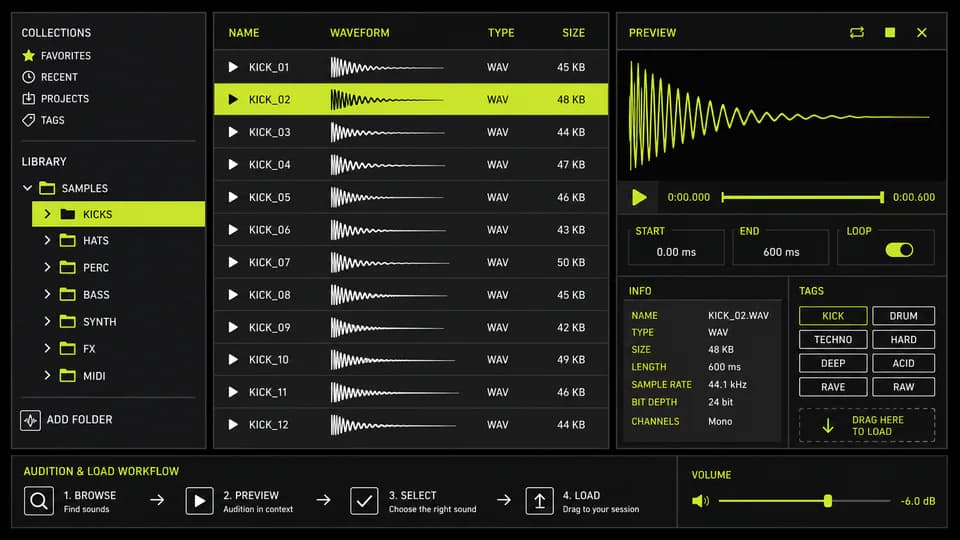Play the KICK_11 sample
960x540 pixels.
coord(233,392)
